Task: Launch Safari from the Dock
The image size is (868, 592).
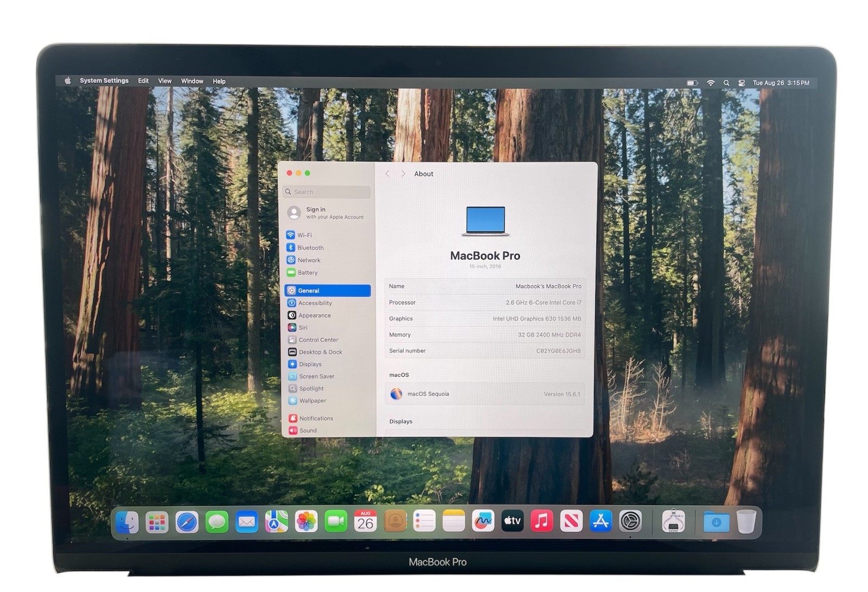Action: pyautogui.click(x=187, y=522)
